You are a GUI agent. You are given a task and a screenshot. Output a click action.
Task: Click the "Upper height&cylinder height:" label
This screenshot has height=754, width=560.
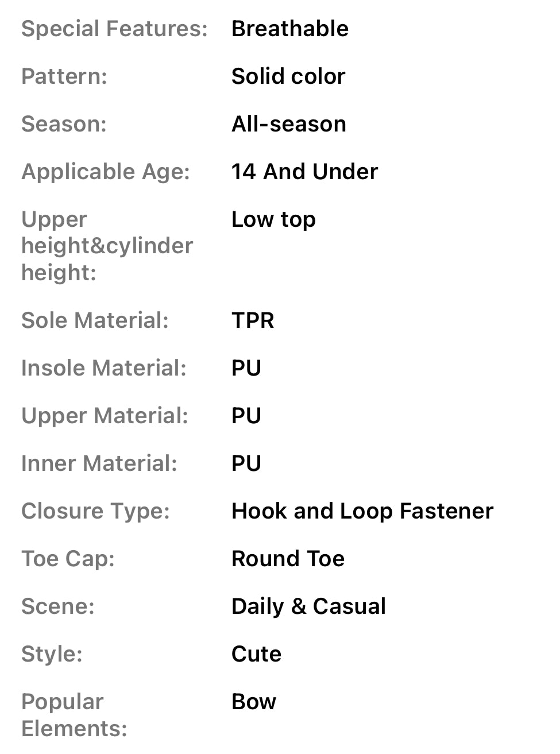[107, 246]
